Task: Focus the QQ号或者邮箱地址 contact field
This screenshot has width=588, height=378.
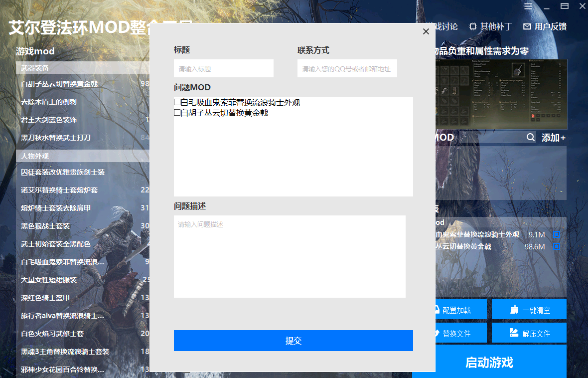Action: coord(347,68)
